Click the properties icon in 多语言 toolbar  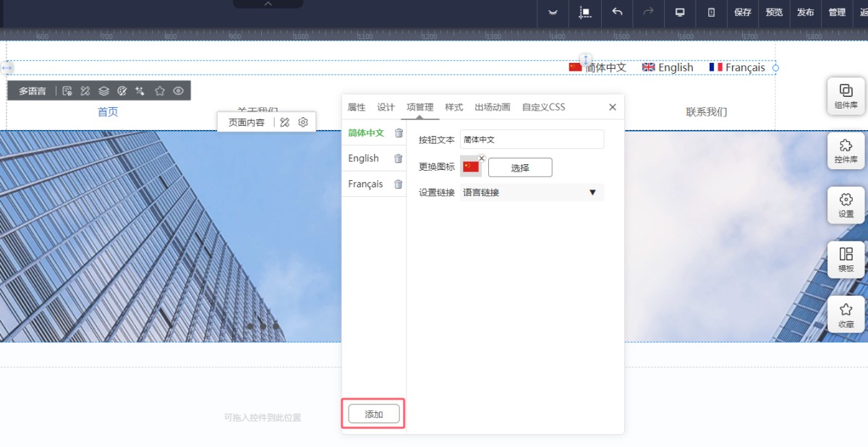[x=67, y=90]
